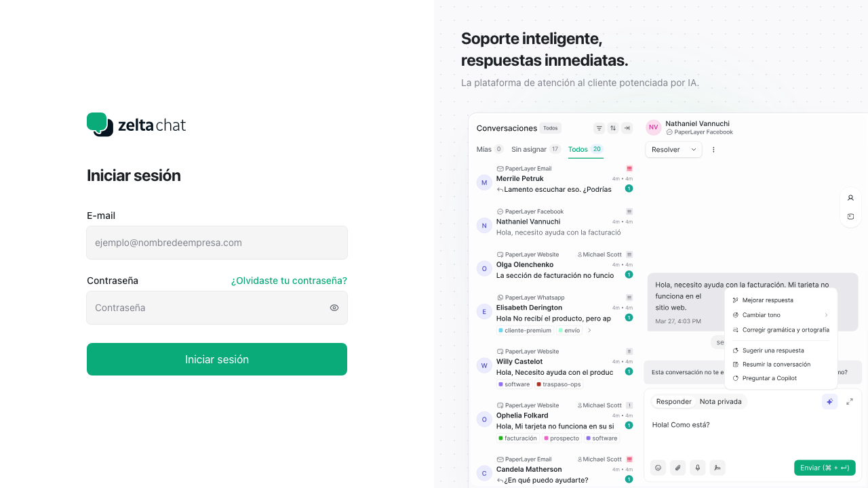Image resolution: width=868 pixels, height=488 pixels.
Task: Record audio with the microphone icon
Action: 697,468
